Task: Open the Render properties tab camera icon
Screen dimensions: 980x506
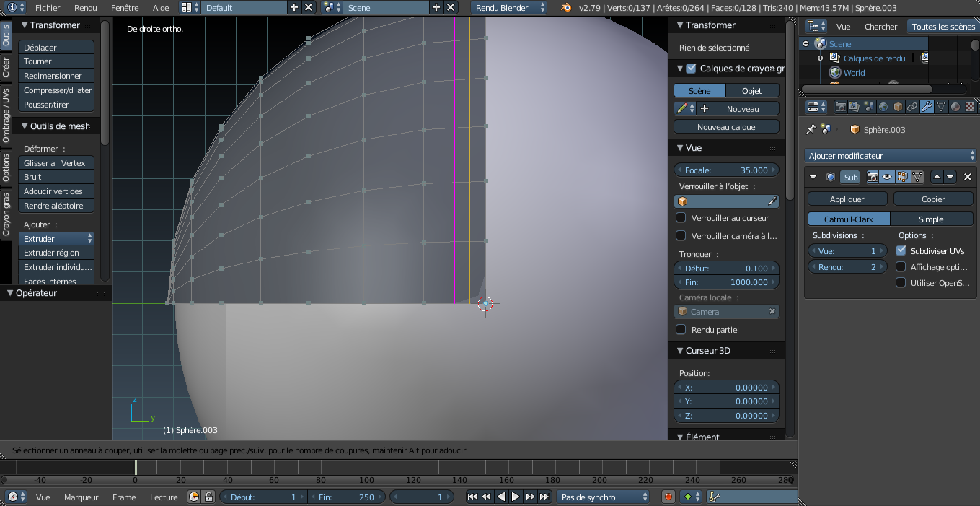Action: (x=840, y=107)
